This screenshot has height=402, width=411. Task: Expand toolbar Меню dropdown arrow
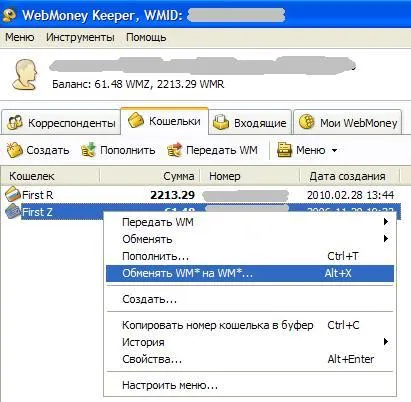coord(334,150)
